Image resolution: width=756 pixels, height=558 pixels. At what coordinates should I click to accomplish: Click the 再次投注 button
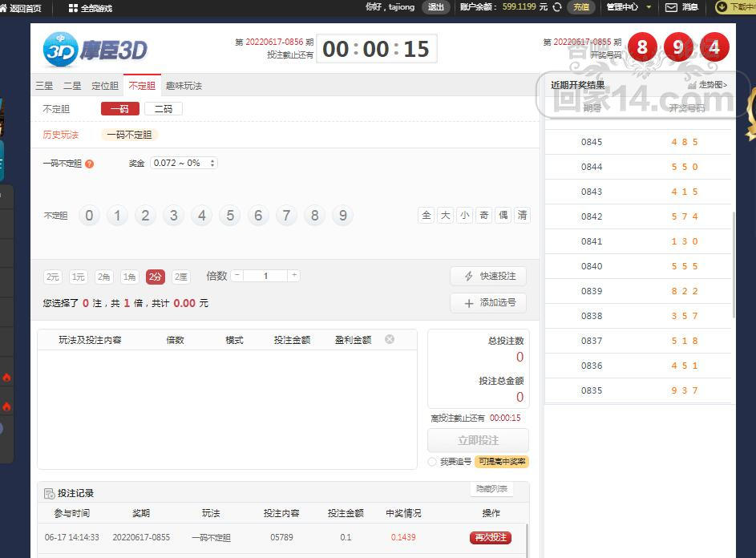coord(490,537)
